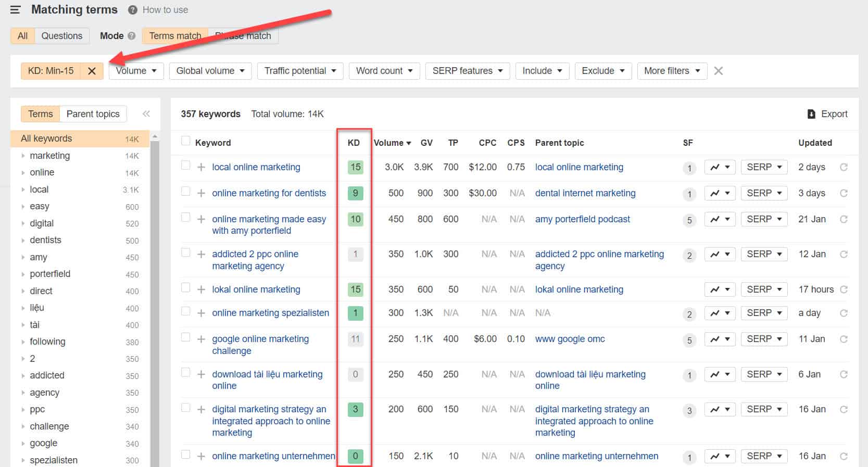Click SF badge 3 for digital marketing strategy row
This screenshot has height=467, width=868.
(689, 410)
